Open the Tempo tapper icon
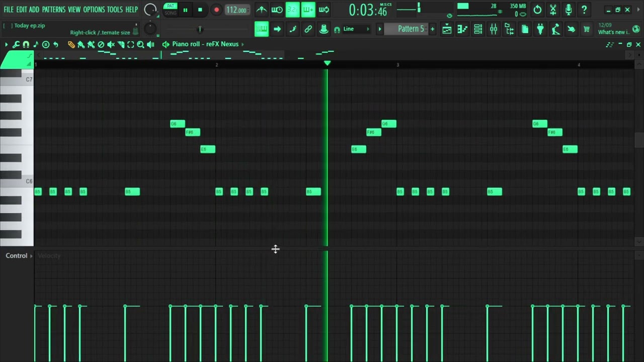Screen dimensions: 644x362 click(x=556, y=29)
